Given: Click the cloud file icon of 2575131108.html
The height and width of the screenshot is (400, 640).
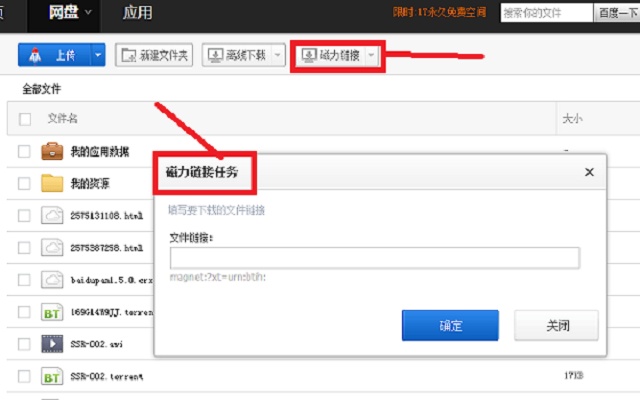Looking at the screenshot, I should click(52, 215).
